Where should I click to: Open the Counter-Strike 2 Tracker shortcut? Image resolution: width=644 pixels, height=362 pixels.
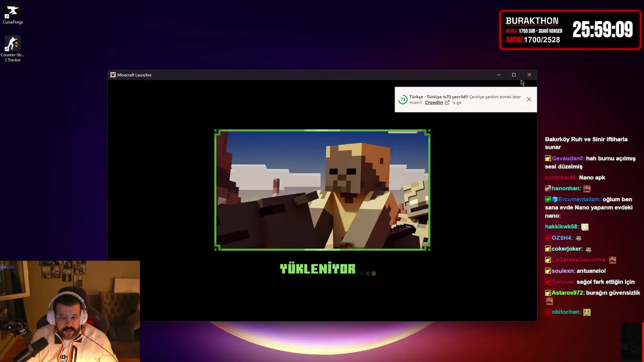coord(13,49)
